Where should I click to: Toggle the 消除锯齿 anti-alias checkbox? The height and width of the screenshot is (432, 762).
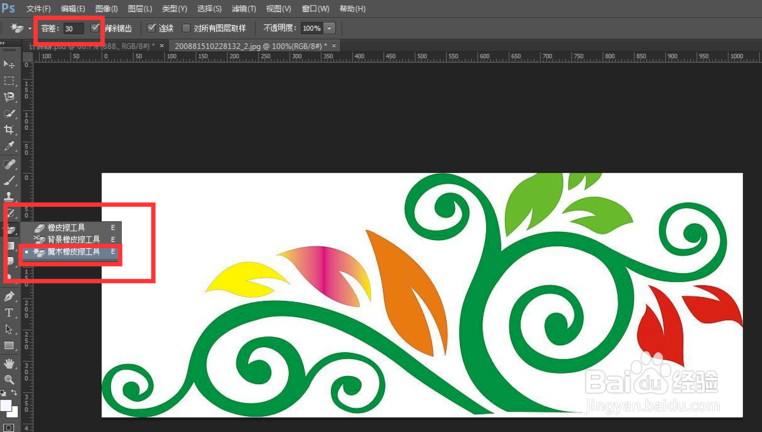(x=95, y=28)
